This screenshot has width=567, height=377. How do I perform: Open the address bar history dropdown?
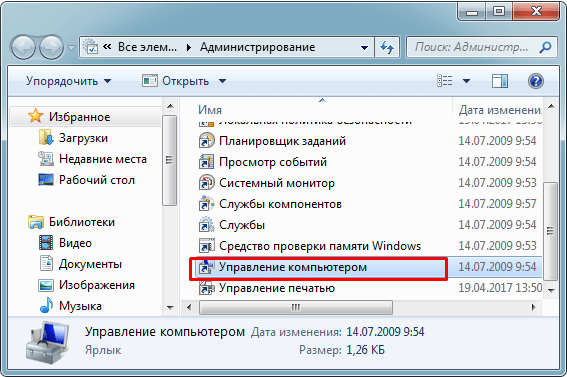364,47
